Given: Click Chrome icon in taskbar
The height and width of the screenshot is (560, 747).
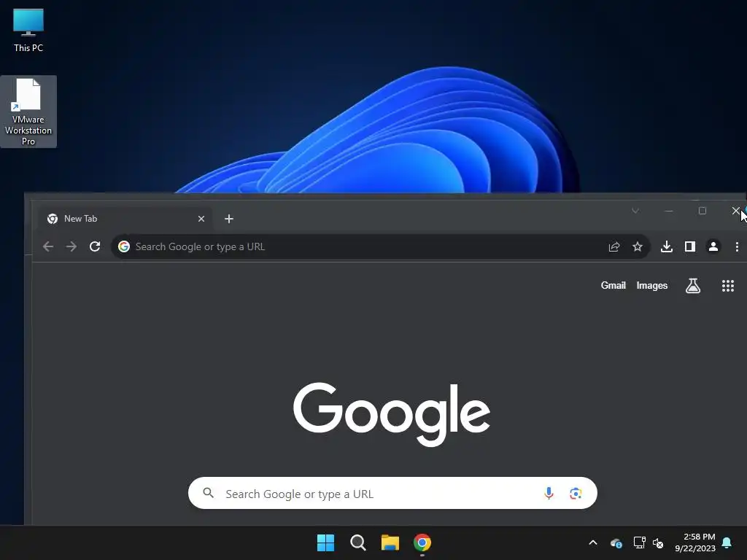Looking at the screenshot, I should 422,542.
